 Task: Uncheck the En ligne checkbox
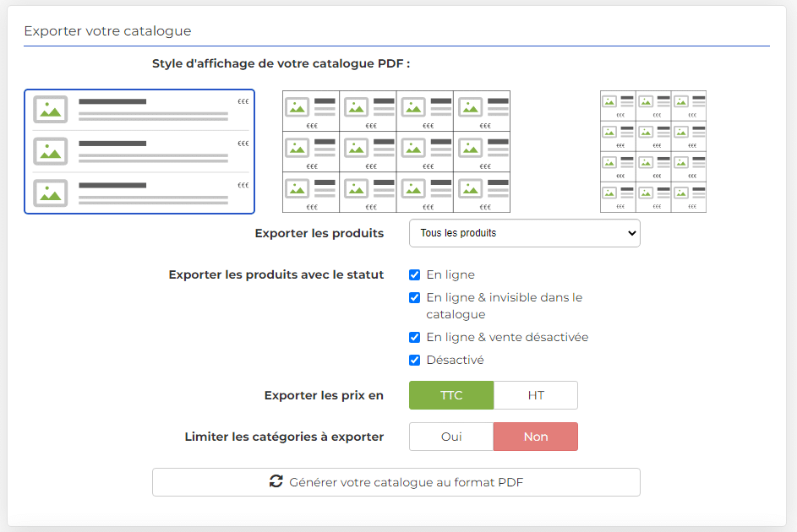tap(415, 274)
